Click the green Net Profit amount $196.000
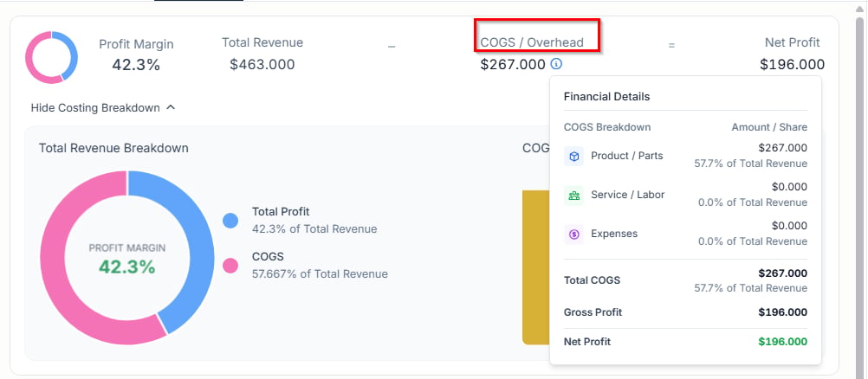Viewport: 868px width, 379px height. 783,342
